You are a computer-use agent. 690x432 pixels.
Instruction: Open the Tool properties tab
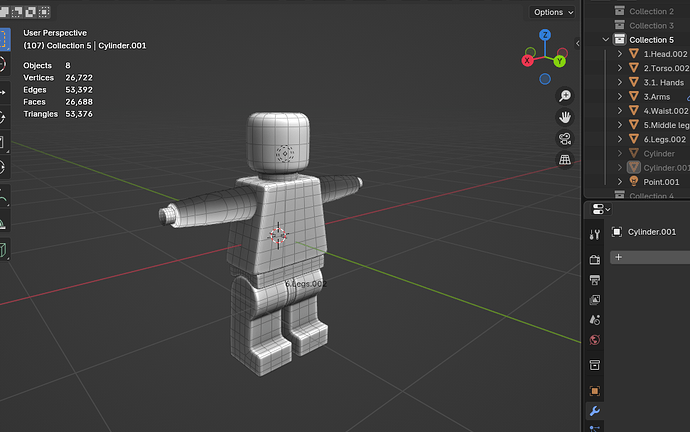tap(595, 235)
